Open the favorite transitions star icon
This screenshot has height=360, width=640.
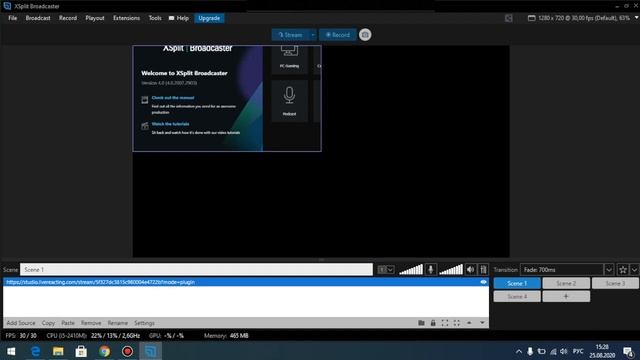(x=623, y=270)
